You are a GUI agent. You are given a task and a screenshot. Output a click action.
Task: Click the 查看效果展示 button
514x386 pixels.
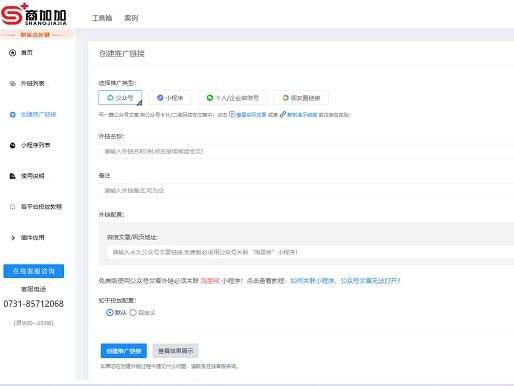click(x=176, y=351)
